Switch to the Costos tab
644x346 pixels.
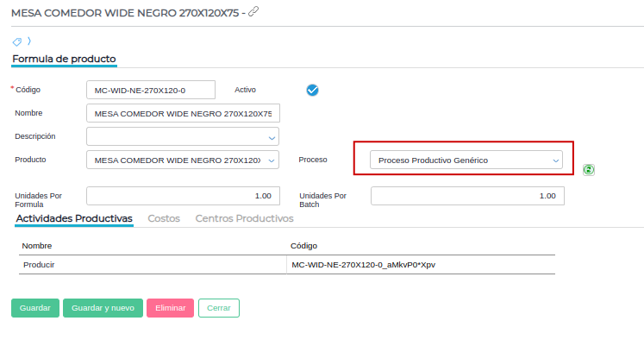tap(164, 218)
